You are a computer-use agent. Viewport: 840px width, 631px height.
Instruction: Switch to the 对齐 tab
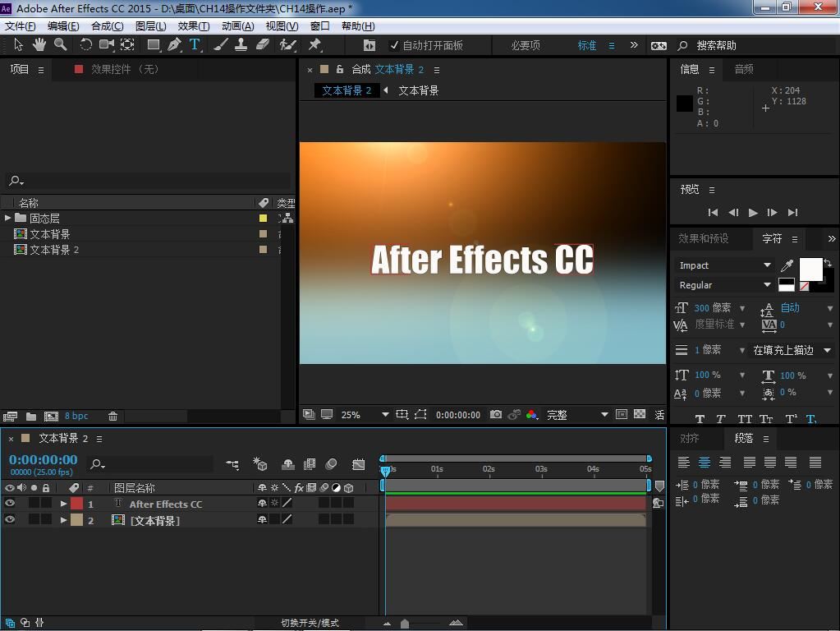[x=690, y=439]
